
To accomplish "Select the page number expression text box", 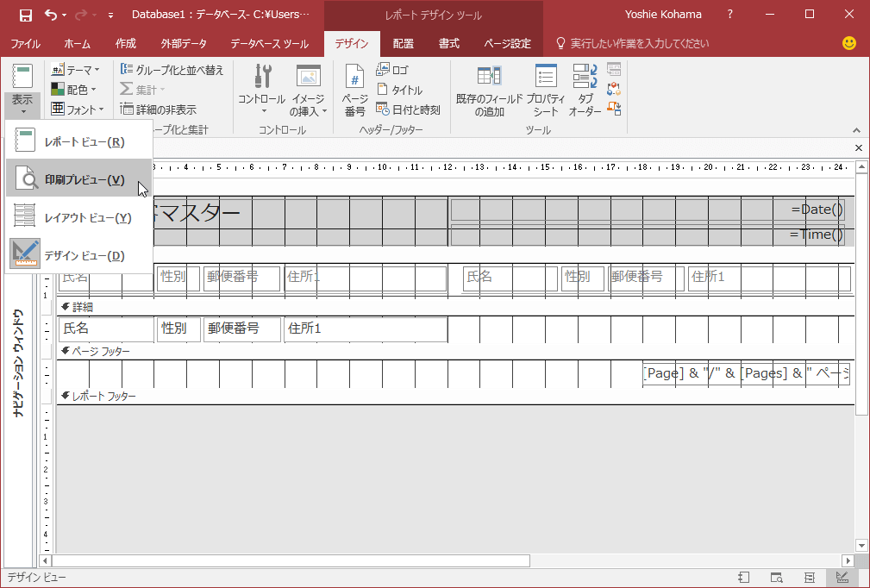I will coord(747,373).
